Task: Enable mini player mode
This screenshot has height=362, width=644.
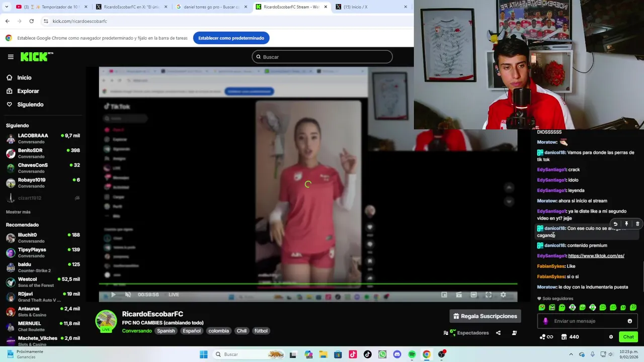Action: tap(444, 295)
